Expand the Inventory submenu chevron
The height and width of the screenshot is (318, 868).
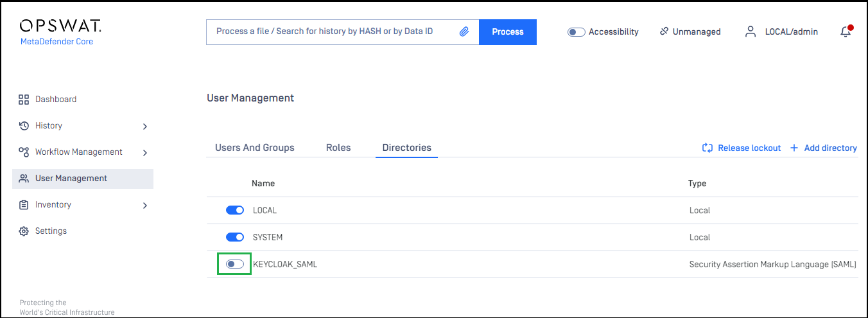click(145, 206)
